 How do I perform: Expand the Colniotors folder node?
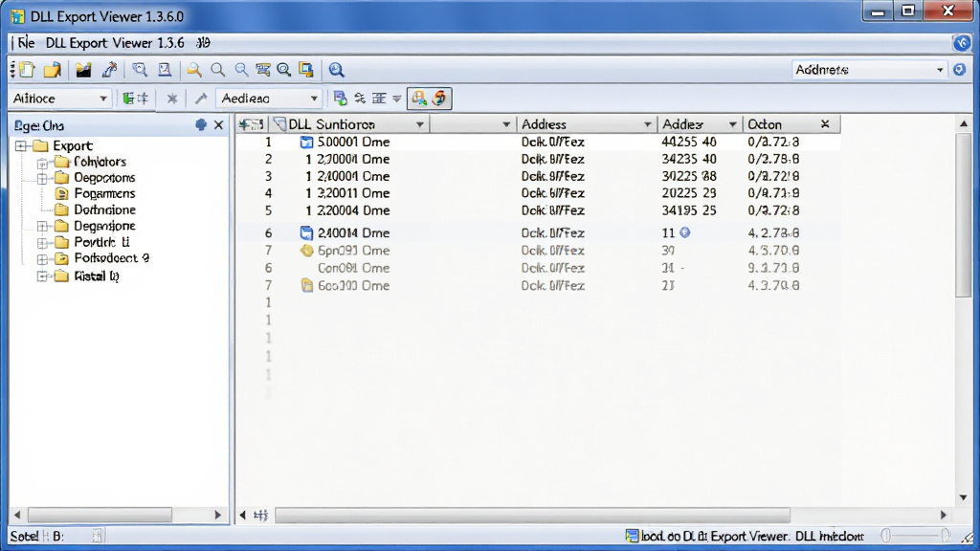tap(42, 163)
